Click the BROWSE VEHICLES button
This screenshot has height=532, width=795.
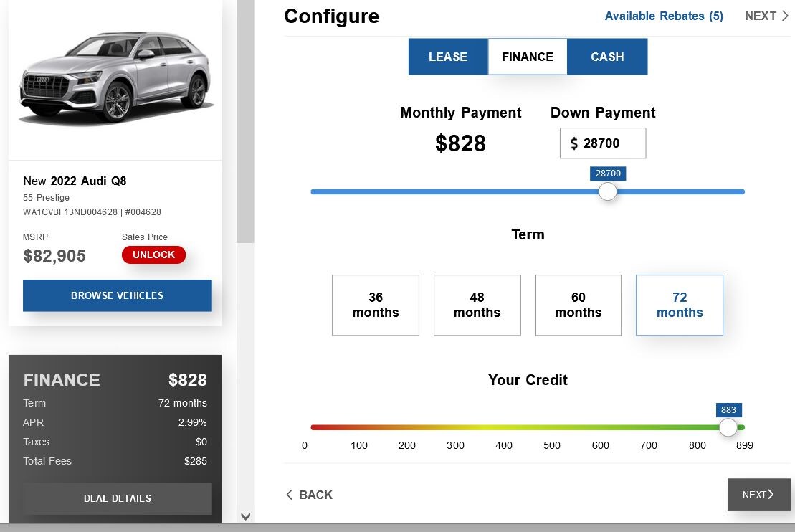point(117,295)
